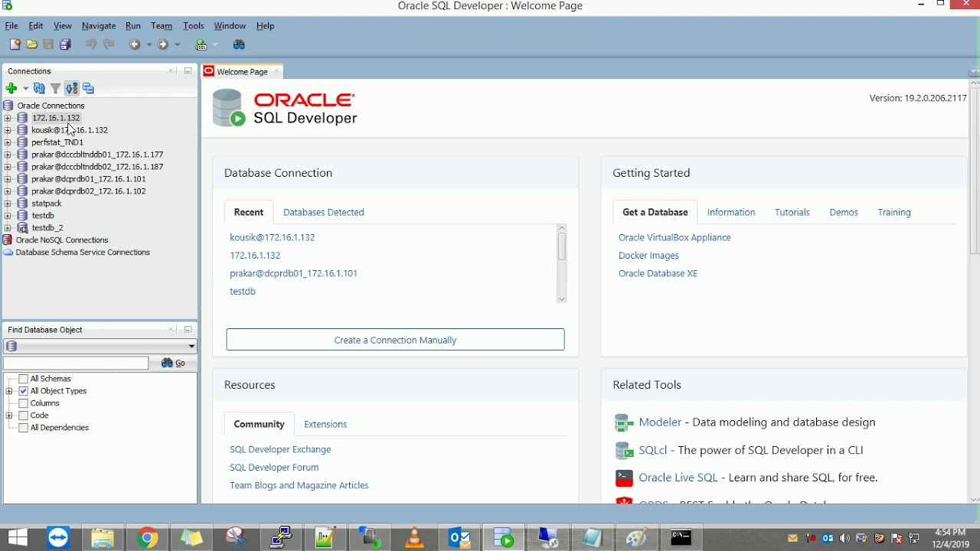Open the SQL Developer Forum link
This screenshot has height=551, width=980.
(x=274, y=468)
